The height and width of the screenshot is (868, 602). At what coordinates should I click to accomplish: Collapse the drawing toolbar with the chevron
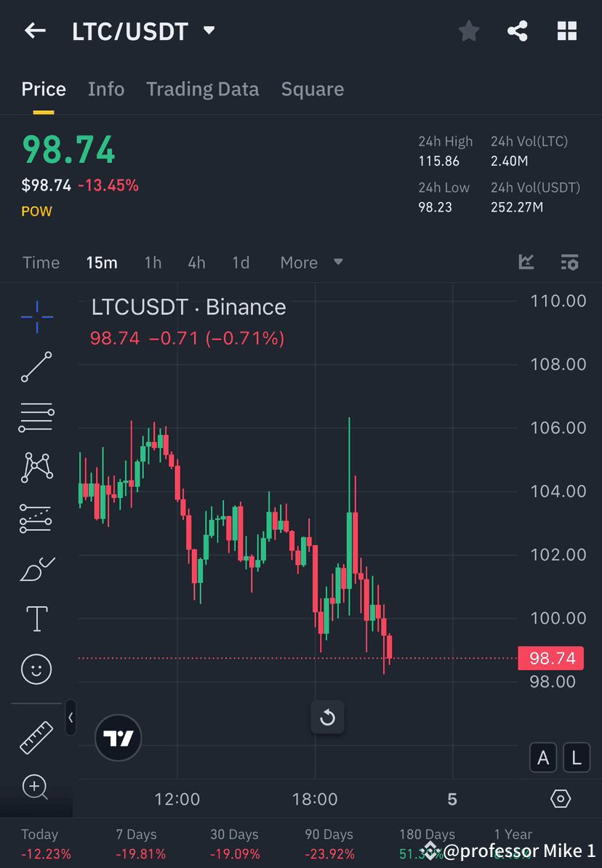[x=71, y=718]
